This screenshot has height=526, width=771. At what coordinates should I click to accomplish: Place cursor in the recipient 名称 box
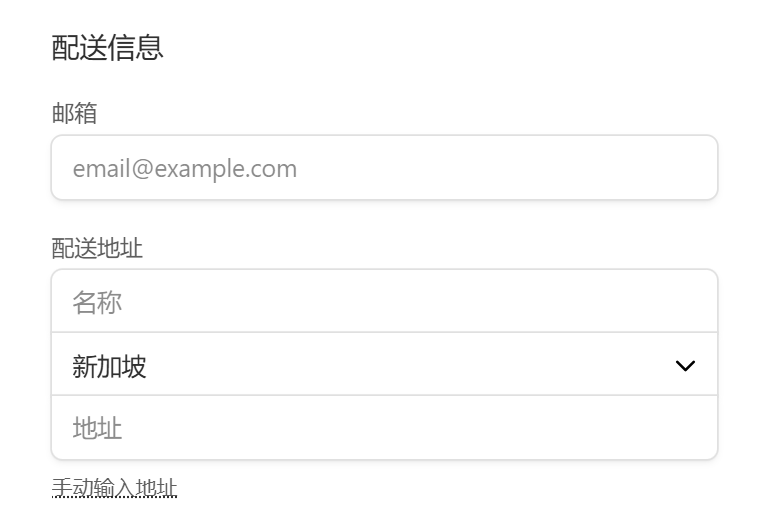pyautogui.click(x=384, y=302)
